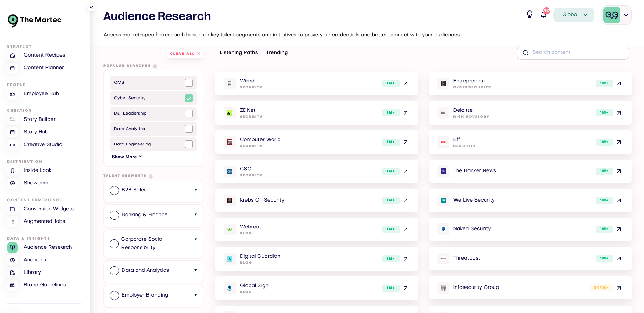Open Augmented Jobs list icon
Screen dimensions: 644x313
[x=13, y=221]
